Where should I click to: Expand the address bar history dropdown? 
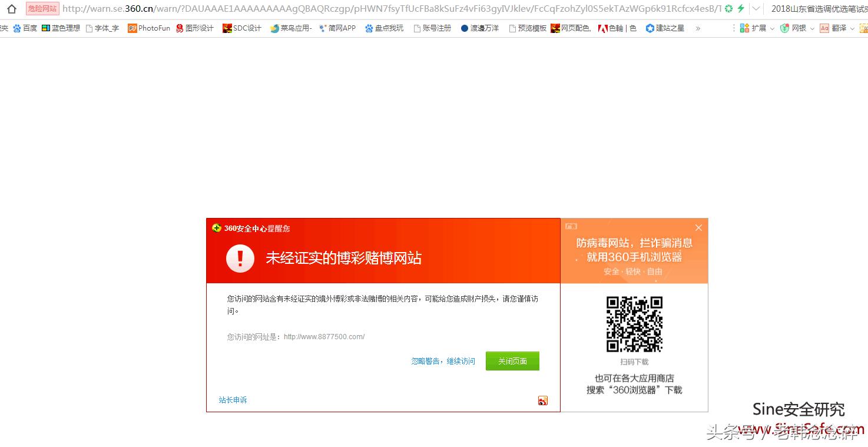[755, 9]
